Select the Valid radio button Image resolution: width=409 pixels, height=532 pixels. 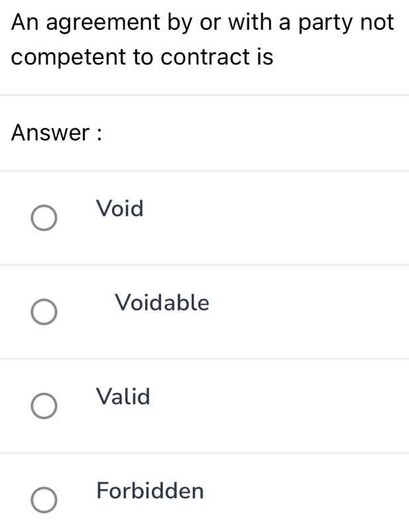44,405
